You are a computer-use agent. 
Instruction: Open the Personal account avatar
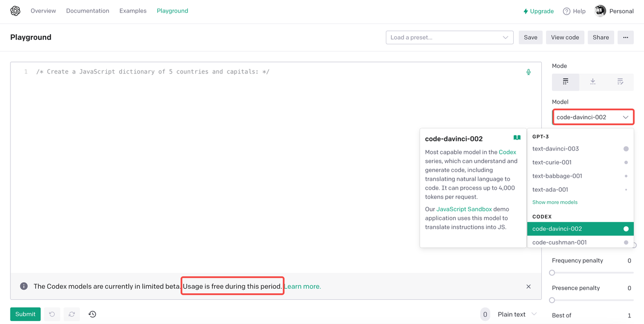point(600,11)
